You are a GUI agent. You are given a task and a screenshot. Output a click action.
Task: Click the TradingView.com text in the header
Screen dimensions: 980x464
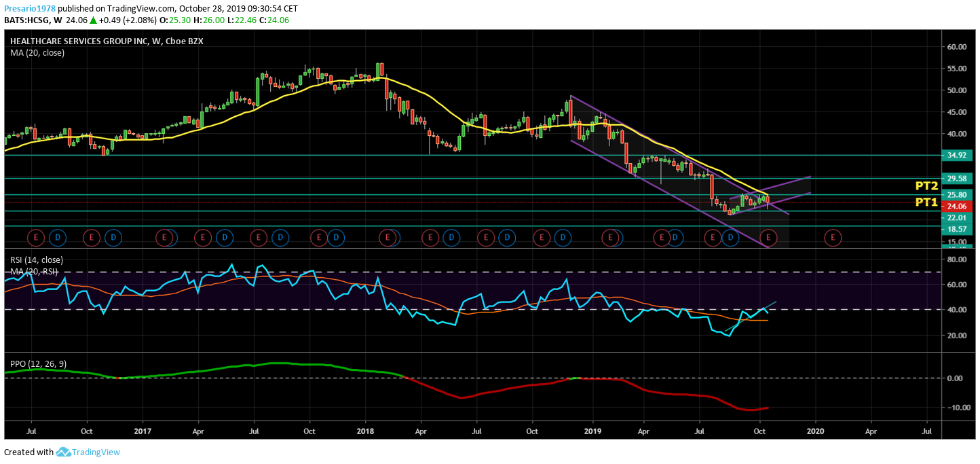click(141, 8)
